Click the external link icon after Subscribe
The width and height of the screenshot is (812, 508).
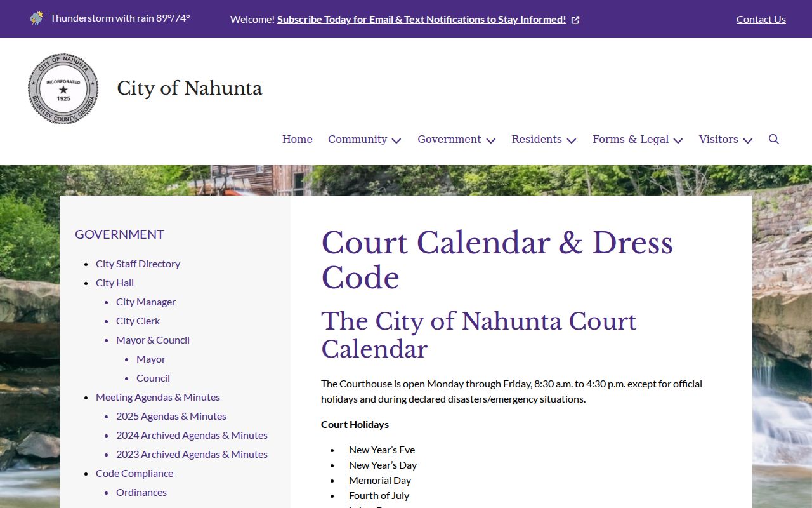[575, 20]
